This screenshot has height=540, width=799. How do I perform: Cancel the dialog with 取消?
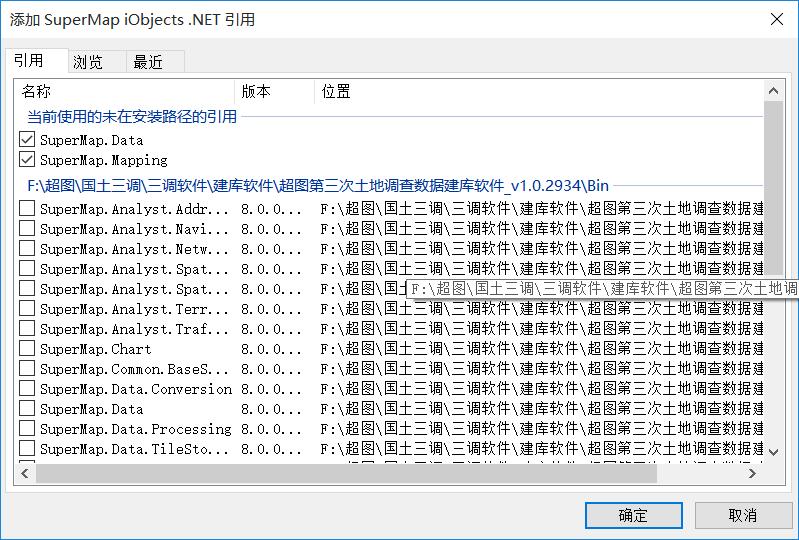click(x=743, y=515)
